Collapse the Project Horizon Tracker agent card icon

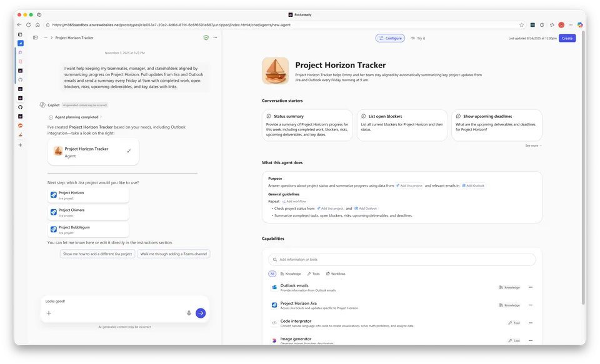pos(129,150)
